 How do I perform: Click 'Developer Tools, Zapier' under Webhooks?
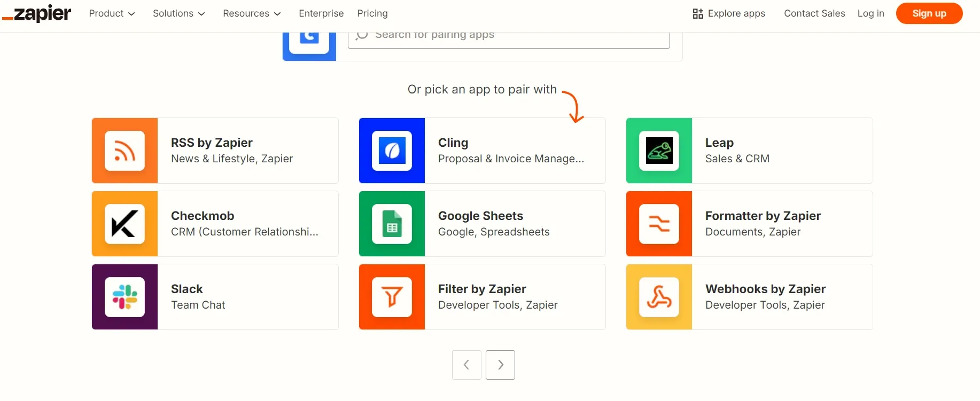pyautogui.click(x=765, y=305)
